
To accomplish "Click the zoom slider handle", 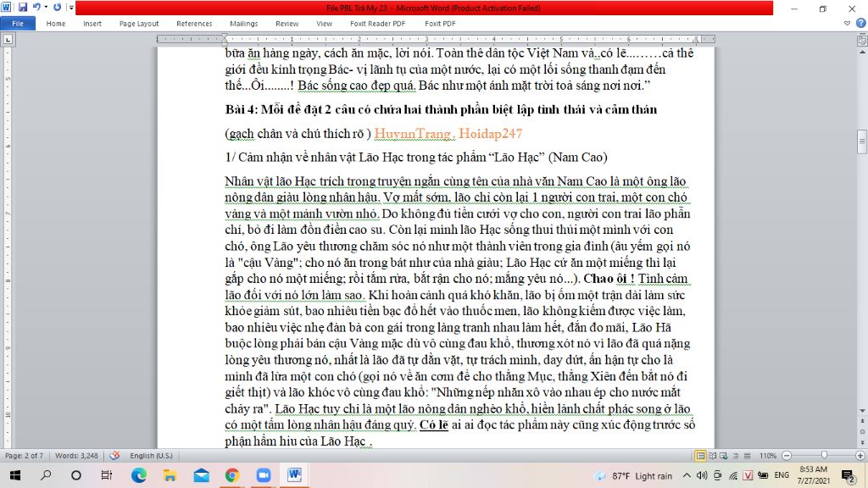I will [824, 455].
